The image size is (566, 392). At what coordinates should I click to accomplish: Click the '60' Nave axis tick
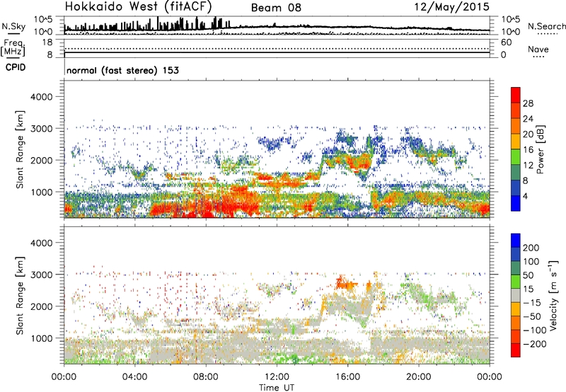pyautogui.click(x=507, y=42)
